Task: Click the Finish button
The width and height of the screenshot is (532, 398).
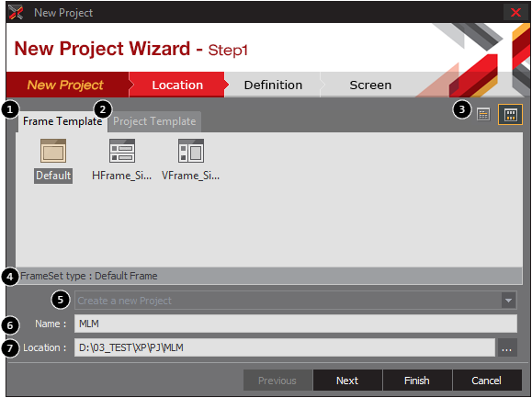Action: tap(417, 381)
